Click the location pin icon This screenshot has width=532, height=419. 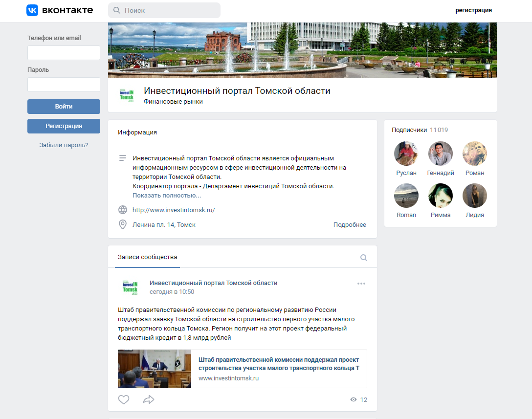pyautogui.click(x=122, y=224)
